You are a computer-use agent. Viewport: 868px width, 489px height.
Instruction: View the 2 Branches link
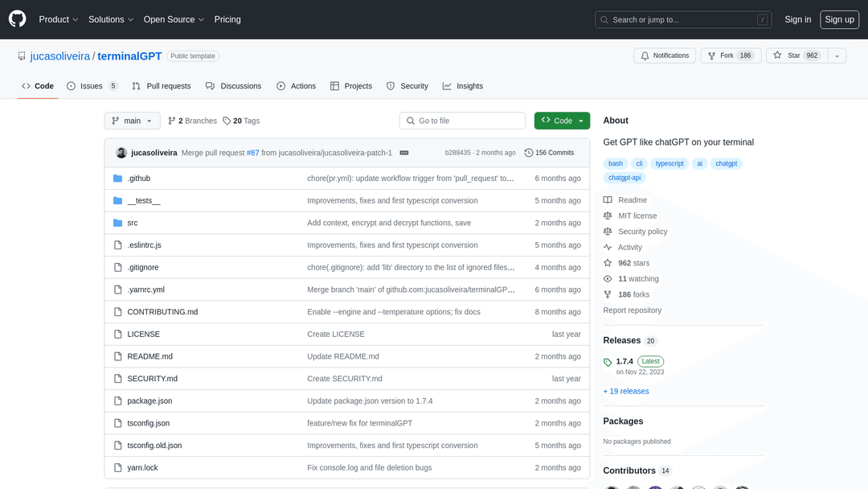[192, 121]
